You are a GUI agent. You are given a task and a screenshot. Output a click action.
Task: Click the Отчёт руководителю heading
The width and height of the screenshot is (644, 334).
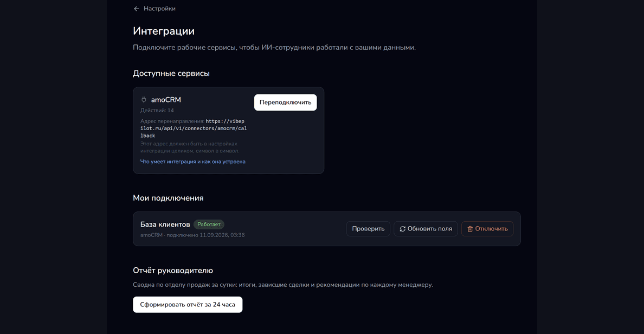point(173,271)
